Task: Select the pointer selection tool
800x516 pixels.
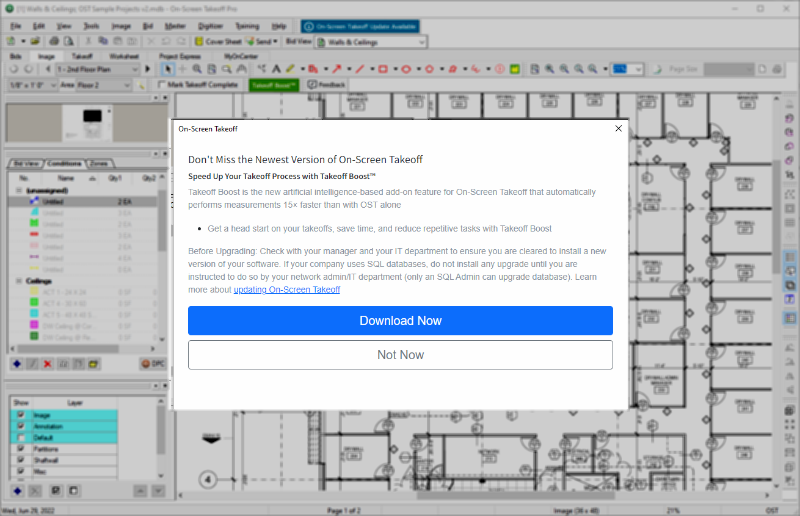Action: click(x=168, y=69)
